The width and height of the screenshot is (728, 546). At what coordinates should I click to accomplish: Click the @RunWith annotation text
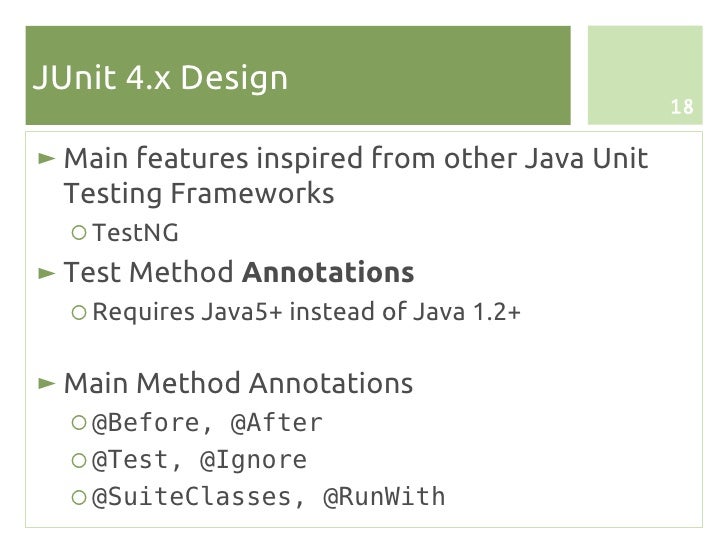[384, 497]
